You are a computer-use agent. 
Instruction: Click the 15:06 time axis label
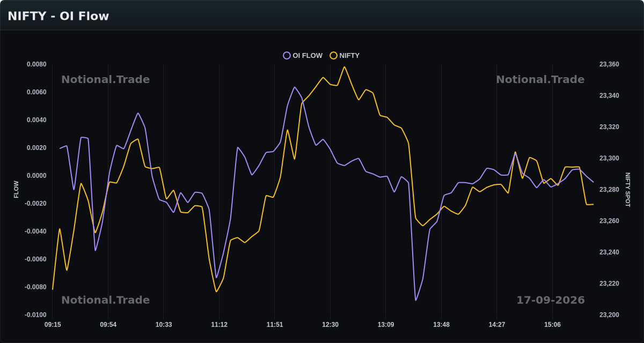[x=552, y=325]
